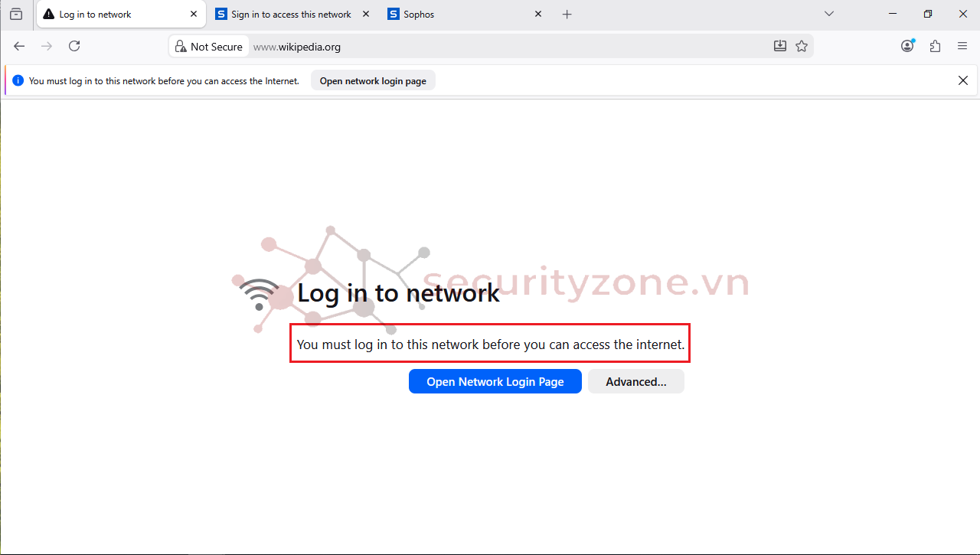The image size is (980, 555).
Task: Go back with the back arrow
Action: (19, 46)
